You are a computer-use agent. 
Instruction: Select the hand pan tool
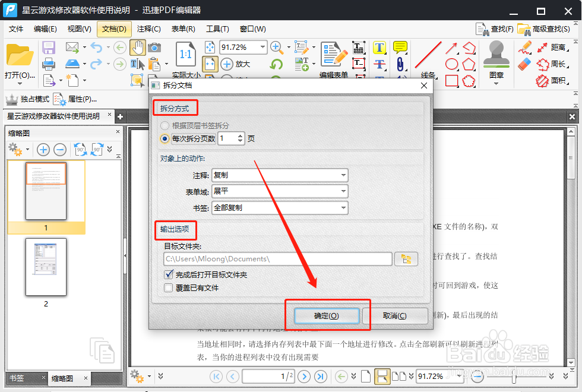click(138, 48)
